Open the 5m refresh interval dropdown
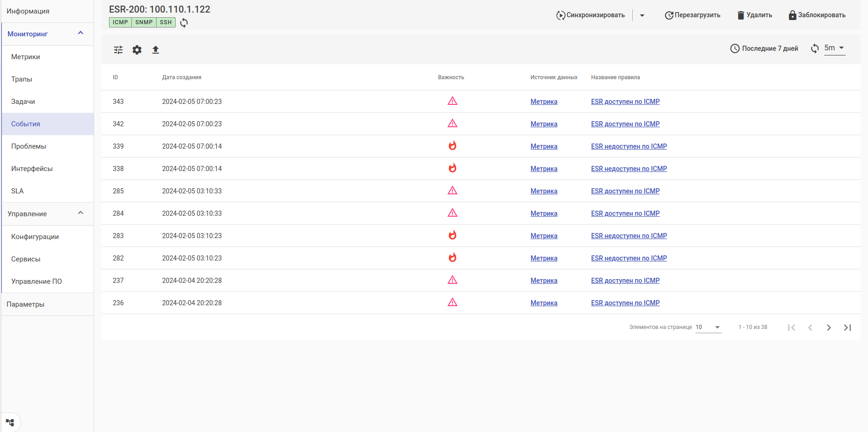The width and height of the screenshot is (868, 432). coord(834,48)
